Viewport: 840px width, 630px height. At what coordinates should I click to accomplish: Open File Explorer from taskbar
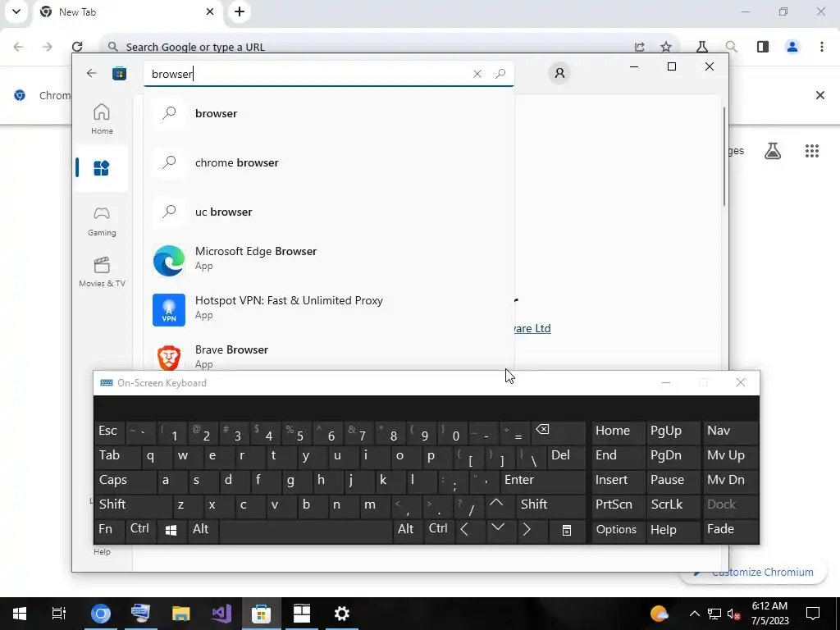point(181,614)
